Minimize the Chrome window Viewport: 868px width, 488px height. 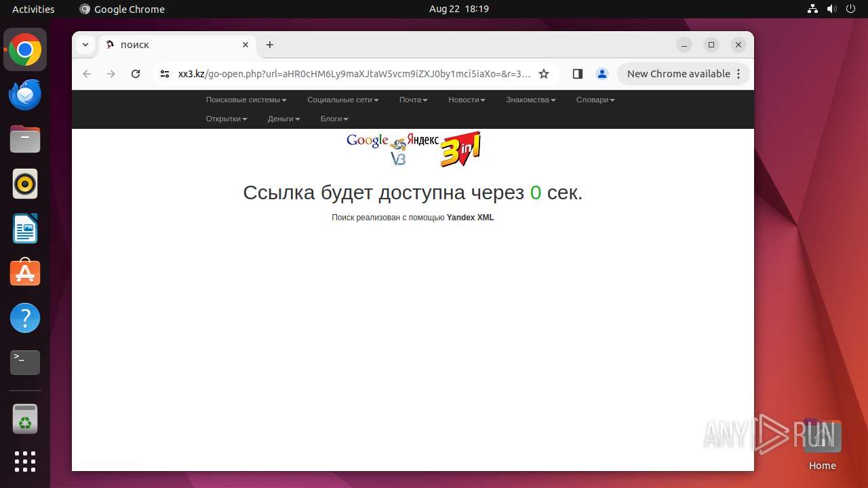(x=684, y=45)
